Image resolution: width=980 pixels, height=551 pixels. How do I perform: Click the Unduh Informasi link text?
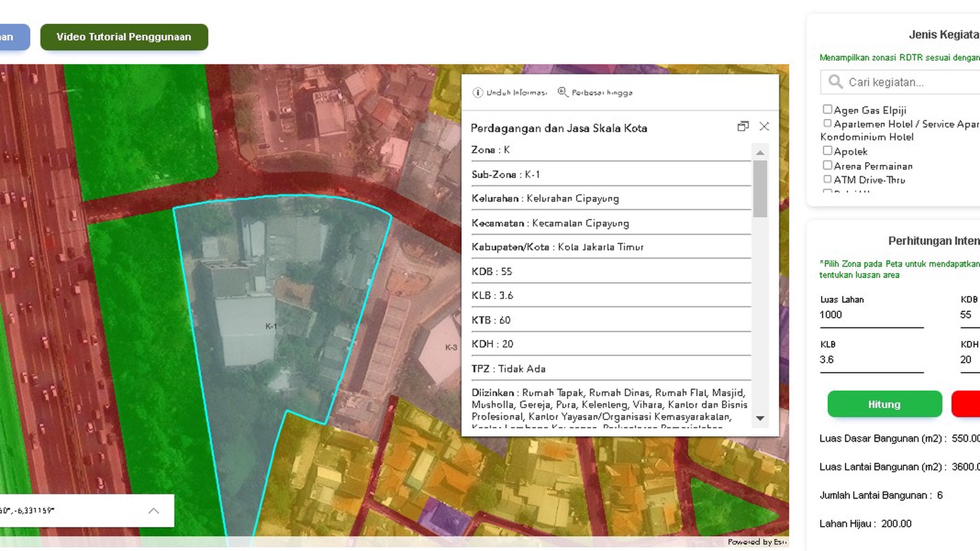(516, 93)
